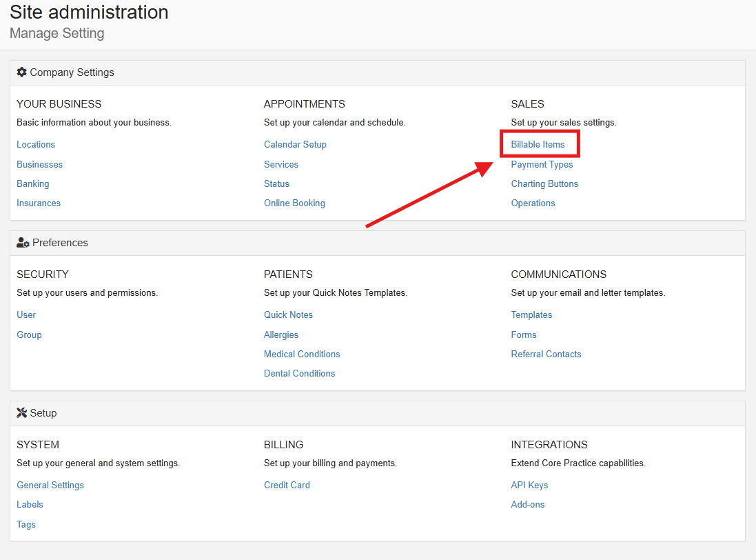This screenshot has height=560, width=756.
Task: Open the Insurances link
Action: pyautogui.click(x=39, y=203)
